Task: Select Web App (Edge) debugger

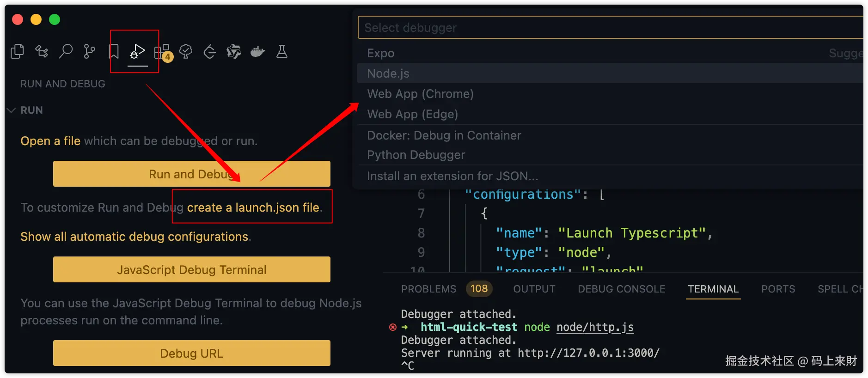Action: click(x=610, y=114)
